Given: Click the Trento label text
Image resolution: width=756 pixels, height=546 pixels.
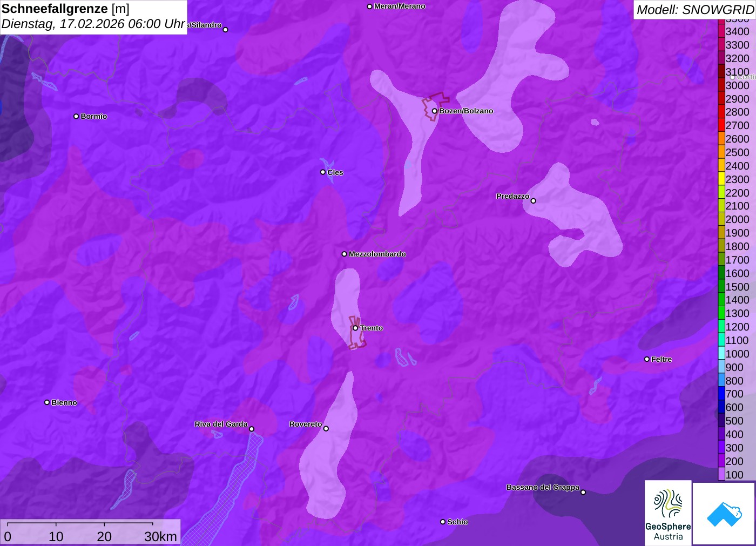Looking at the screenshot, I should (372, 328).
